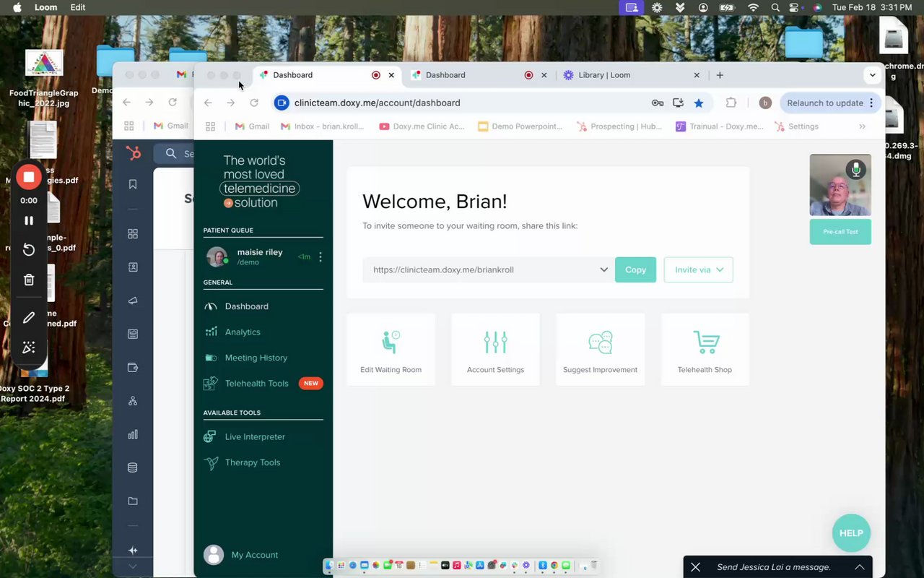Stop the Loom recording
Image resolution: width=924 pixels, height=578 pixels.
(29, 177)
